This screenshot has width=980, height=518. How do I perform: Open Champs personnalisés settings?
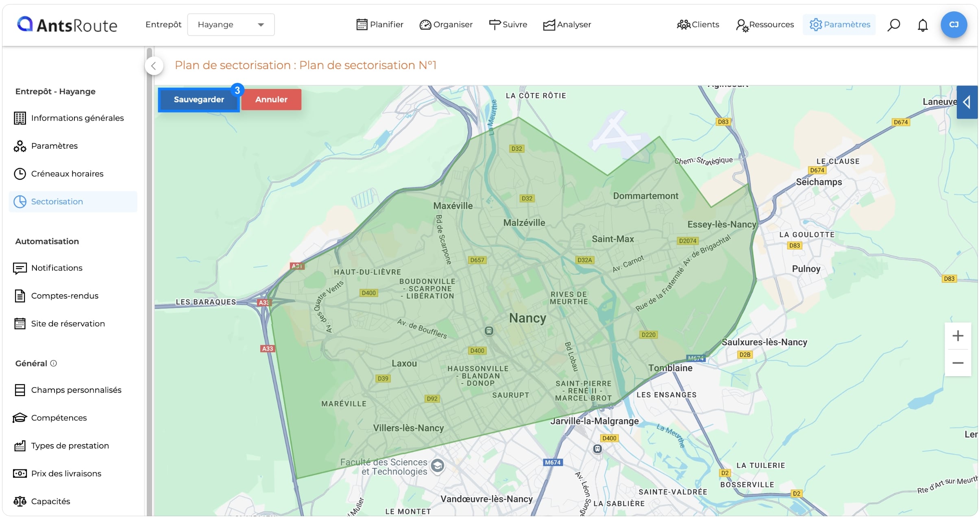click(x=73, y=390)
